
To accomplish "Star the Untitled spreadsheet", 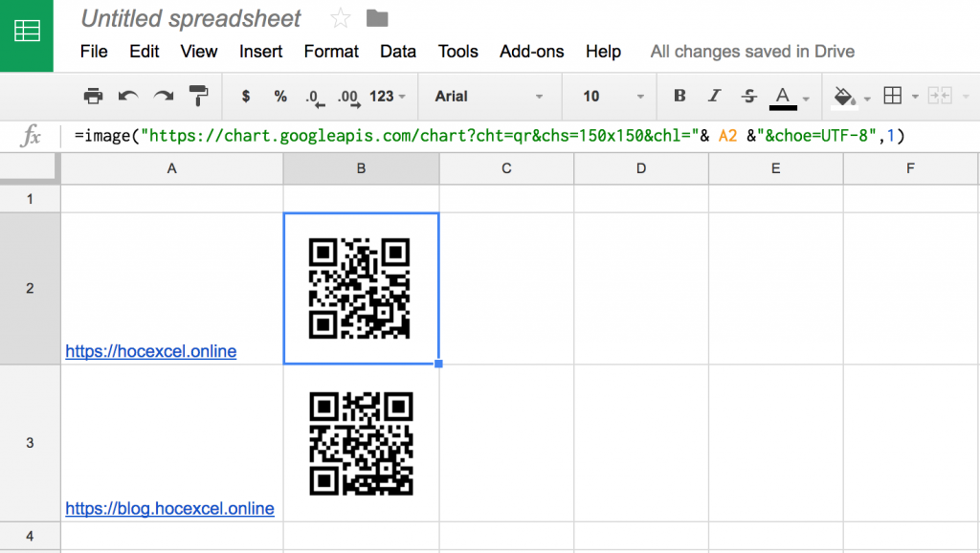I will pos(341,18).
